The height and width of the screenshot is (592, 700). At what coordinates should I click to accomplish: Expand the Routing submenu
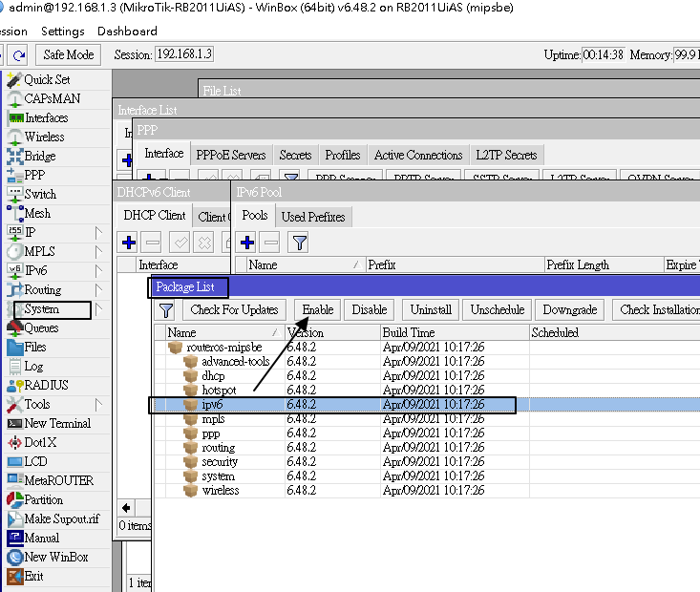pyautogui.click(x=98, y=289)
